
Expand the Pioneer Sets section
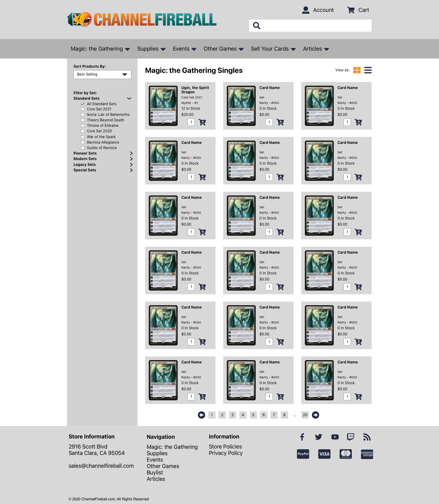(x=131, y=153)
